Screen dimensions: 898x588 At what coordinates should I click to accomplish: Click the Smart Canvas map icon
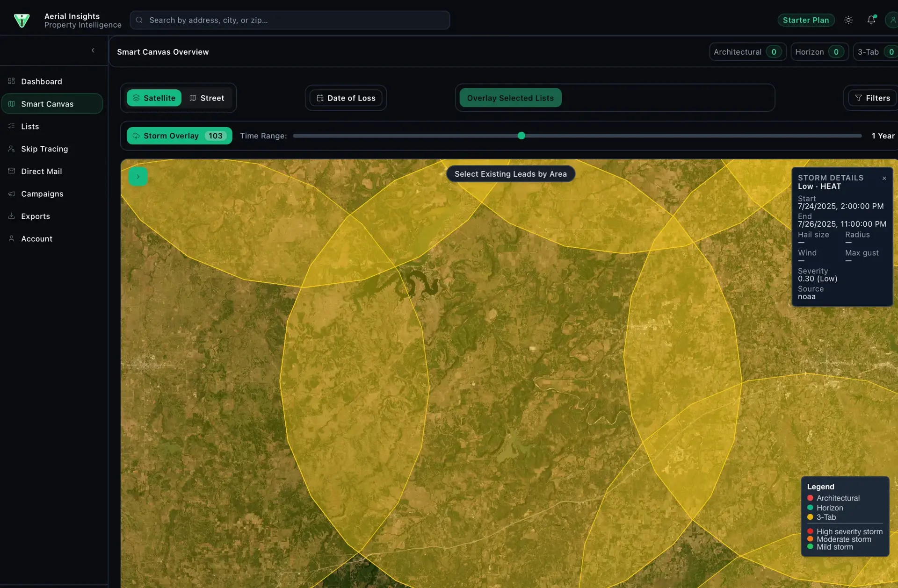click(x=12, y=104)
